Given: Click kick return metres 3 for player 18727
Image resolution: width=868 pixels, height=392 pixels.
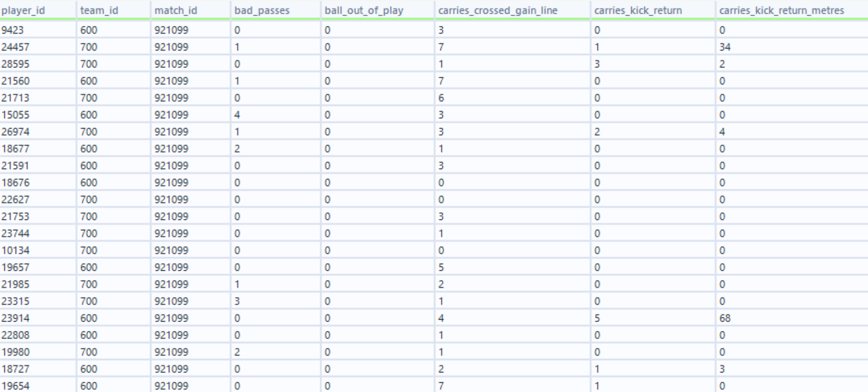Looking at the screenshot, I should 792,369.
